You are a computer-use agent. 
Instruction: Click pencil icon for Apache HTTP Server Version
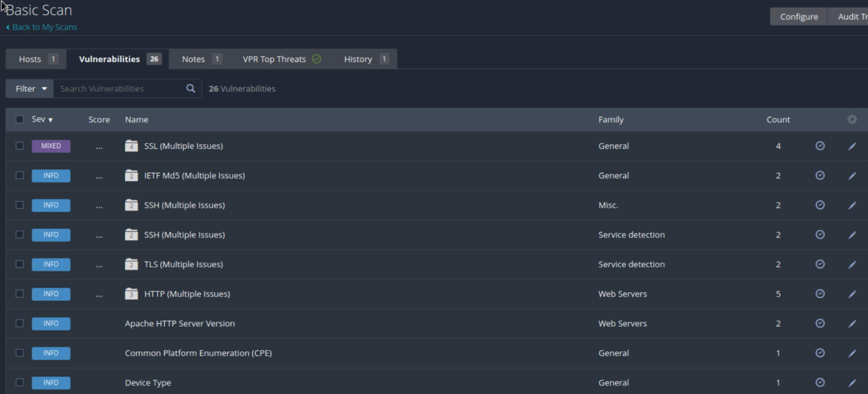click(x=852, y=323)
